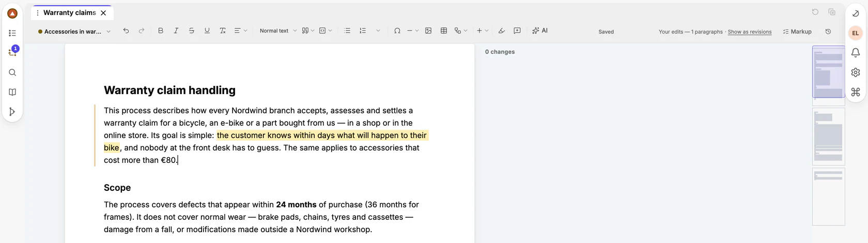The width and height of the screenshot is (868, 243).
Task: Open the text alignment dropdown
Action: tap(241, 31)
